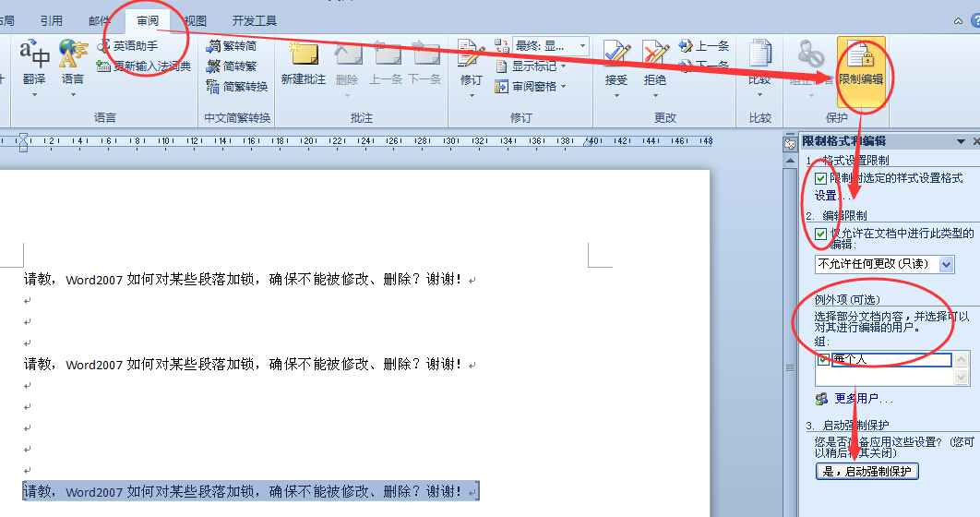The image size is (980, 517).
Task: Click the highlighted last paragraph 请教，Word2007
Action: [x=251, y=491]
